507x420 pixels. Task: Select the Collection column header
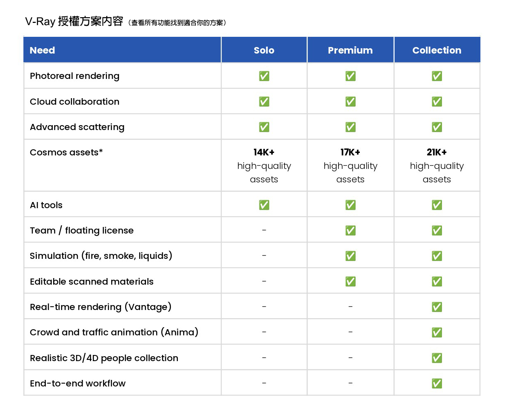click(x=437, y=50)
